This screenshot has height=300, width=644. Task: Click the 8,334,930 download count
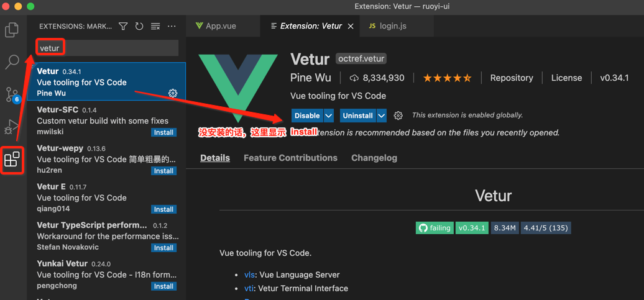[377, 78]
